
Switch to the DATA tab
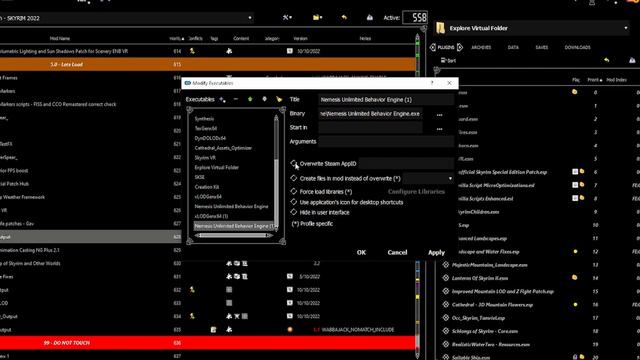click(x=513, y=47)
